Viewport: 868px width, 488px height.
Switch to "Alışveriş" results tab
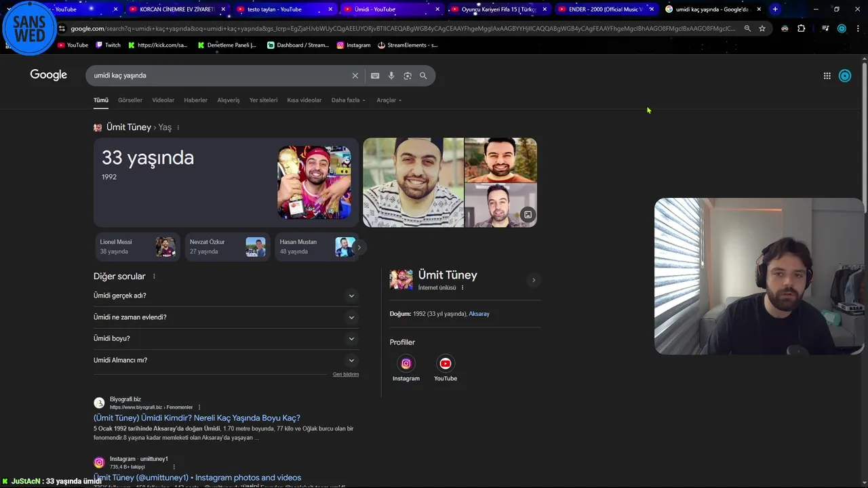[x=229, y=100]
